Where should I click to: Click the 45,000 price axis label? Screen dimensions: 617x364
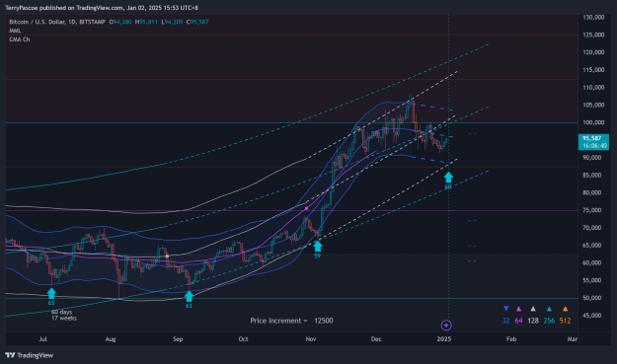(591, 316)
